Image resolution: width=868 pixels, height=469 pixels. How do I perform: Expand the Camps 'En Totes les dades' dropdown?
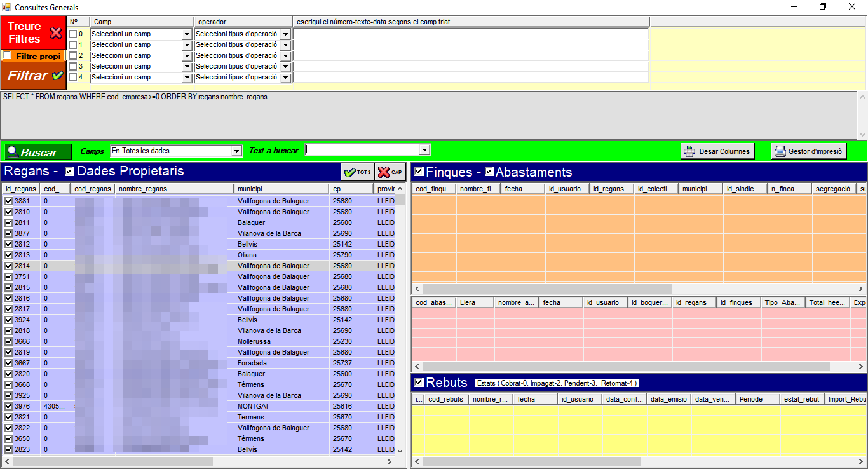tap(236, 151)
